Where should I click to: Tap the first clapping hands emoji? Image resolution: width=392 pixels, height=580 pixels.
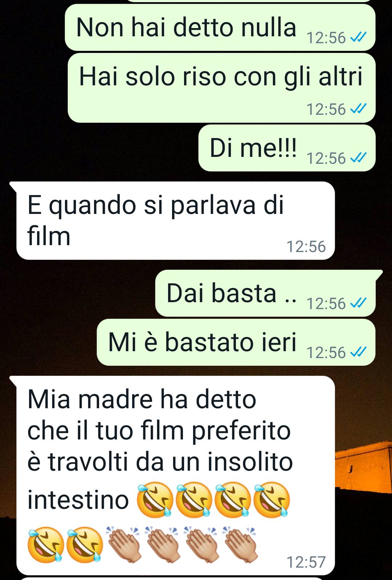[123, 544]
